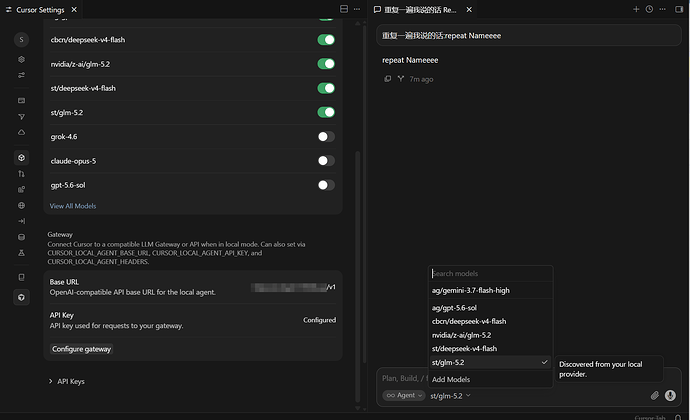Image resolution: width=690 pixels, height=420 pixels.
Task: Click the Base URL value field
Action: (x=293, y=287)
